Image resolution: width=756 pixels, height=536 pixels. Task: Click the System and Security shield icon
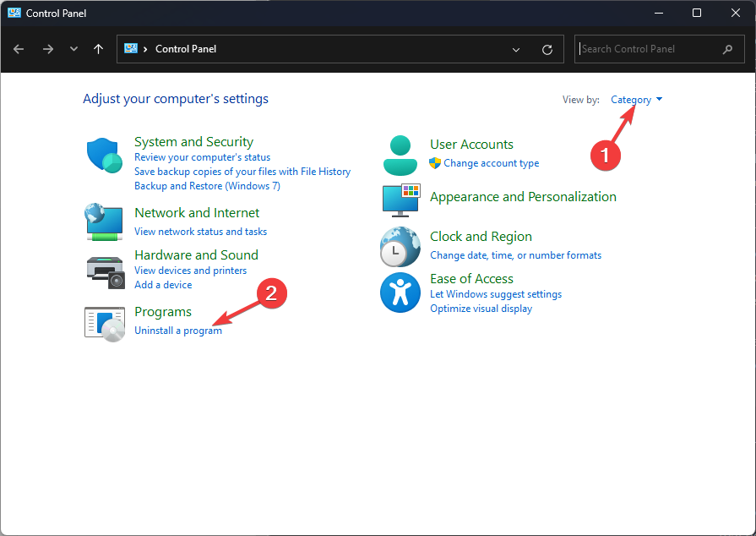104,156
